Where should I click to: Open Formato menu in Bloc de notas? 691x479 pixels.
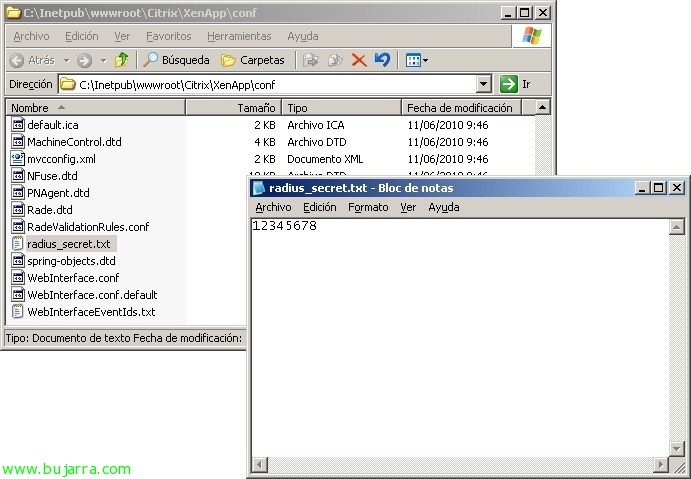point(368,207)
